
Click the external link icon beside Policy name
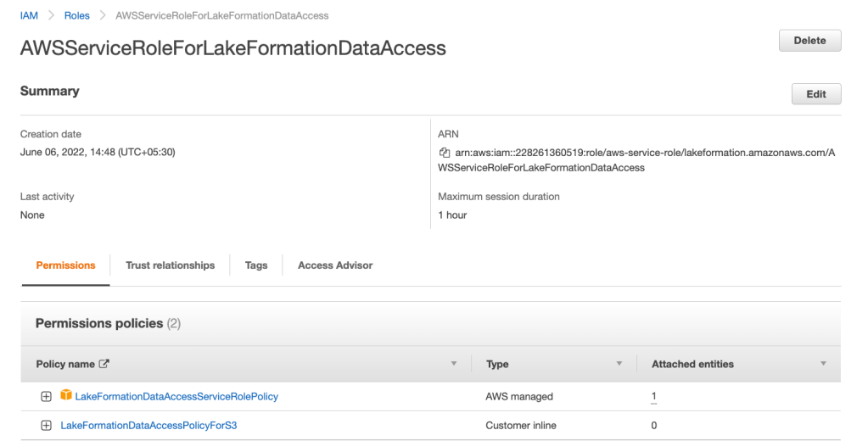click(104, 364)
